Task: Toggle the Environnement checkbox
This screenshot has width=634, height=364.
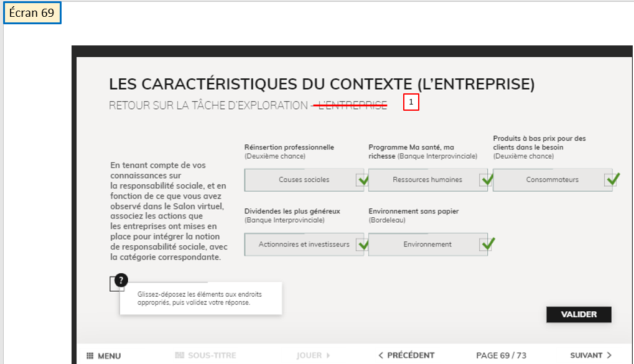Action: point(486,245)
